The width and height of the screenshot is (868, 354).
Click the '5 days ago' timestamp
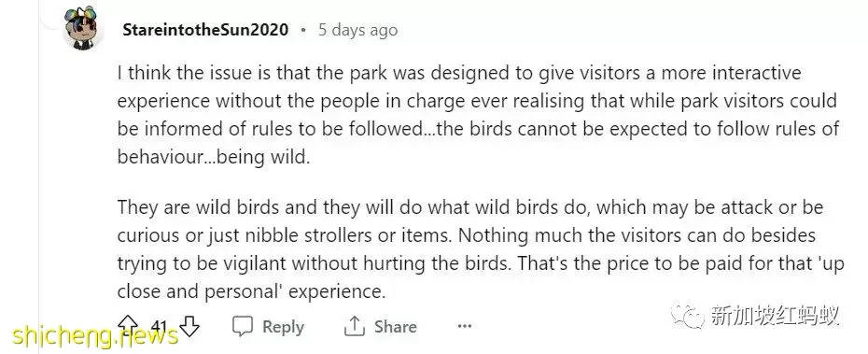pyautogui.click(x=357, y=30)
